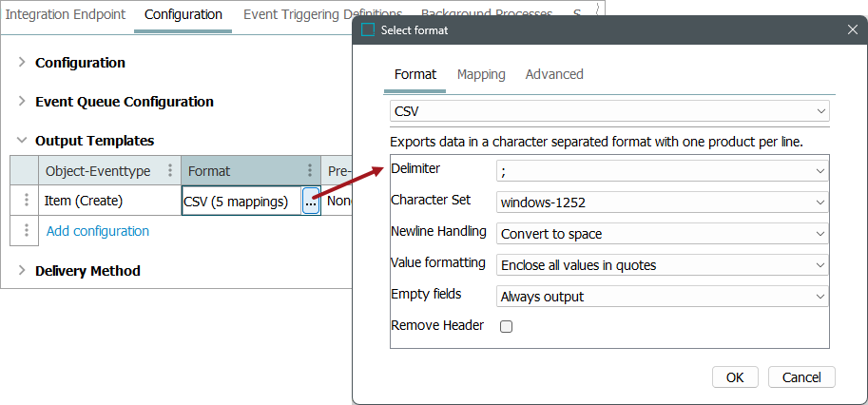The width and height of the screenshot is (868, 405).
Task: Click the Select format dialog window icon
Action: tap(368, 30)
